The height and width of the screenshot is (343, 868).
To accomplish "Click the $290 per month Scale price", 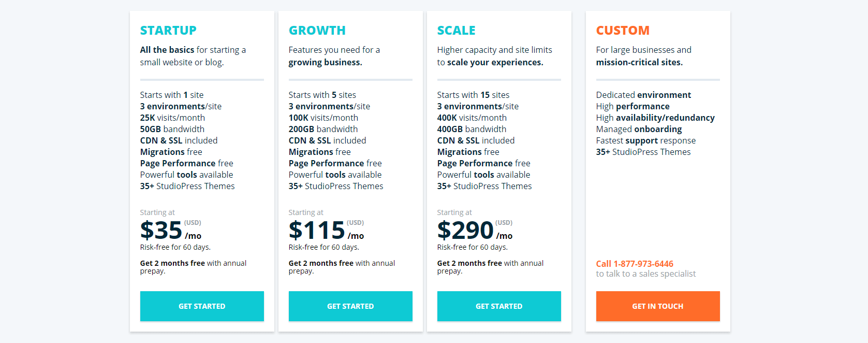I will (x=465, y=229).
